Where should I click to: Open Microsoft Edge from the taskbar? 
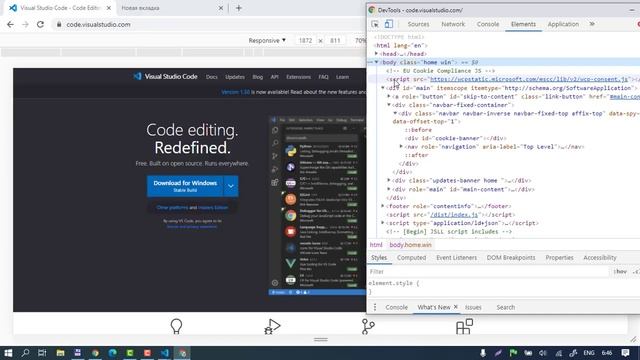coord(113,353)
